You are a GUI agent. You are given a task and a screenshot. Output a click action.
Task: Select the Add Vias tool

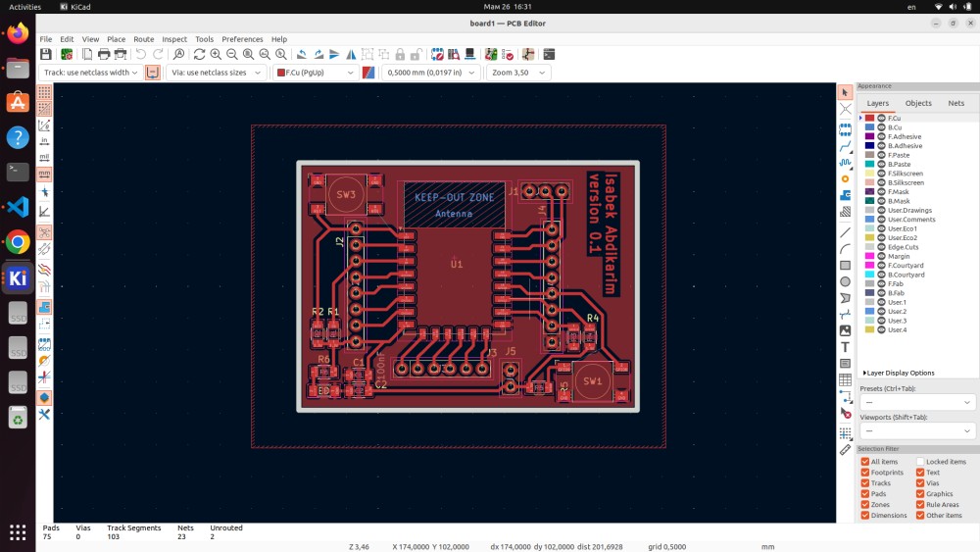point(845,178)
